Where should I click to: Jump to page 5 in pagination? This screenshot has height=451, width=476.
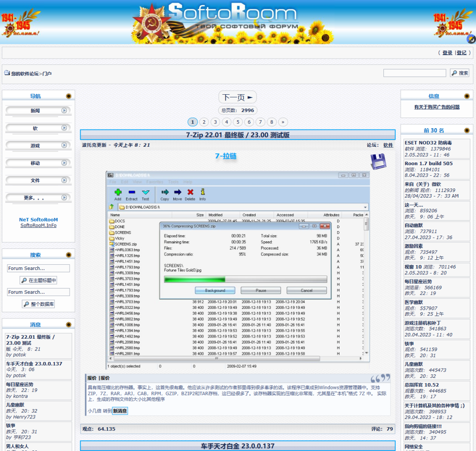238,122
